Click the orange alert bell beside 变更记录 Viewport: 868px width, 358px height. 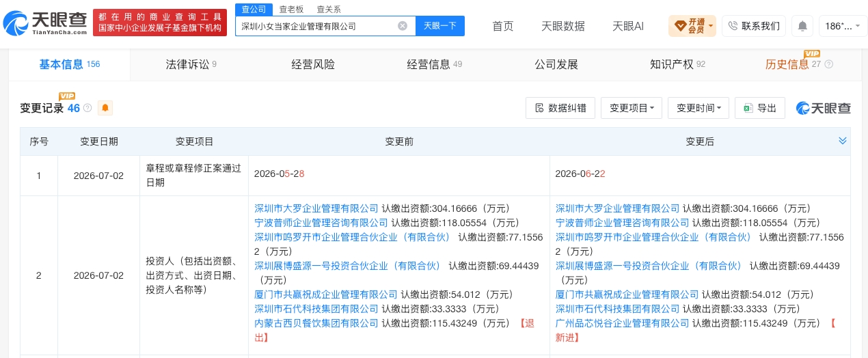[105, 108]
